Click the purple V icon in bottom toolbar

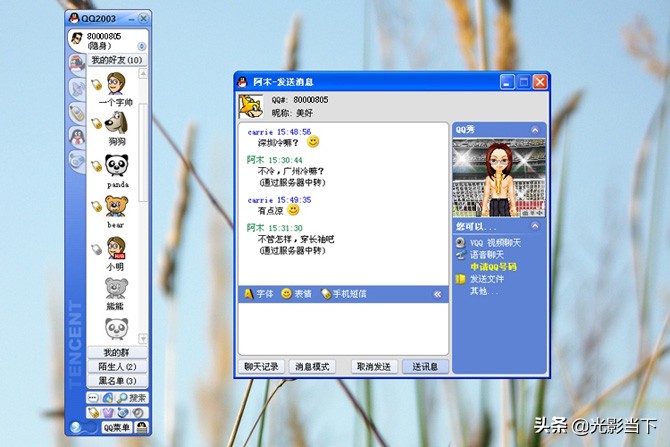[x=108, y=413]
